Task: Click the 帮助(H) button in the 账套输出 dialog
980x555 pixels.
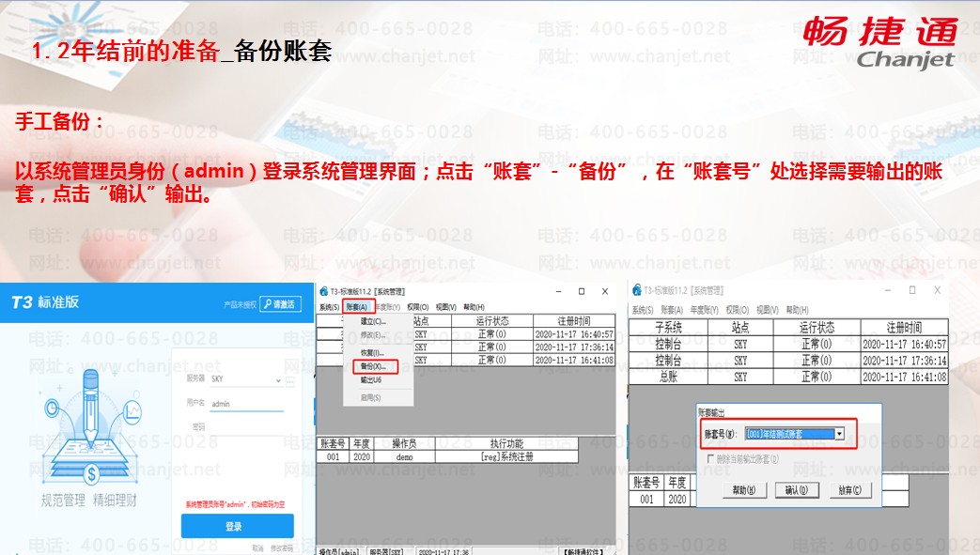Action: coord(744,490)
